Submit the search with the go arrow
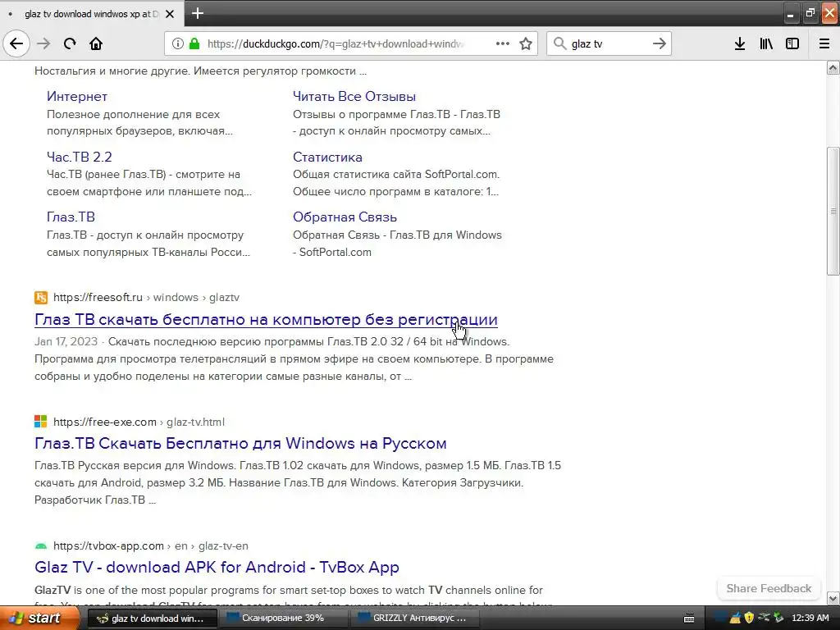 pos(660,43)
